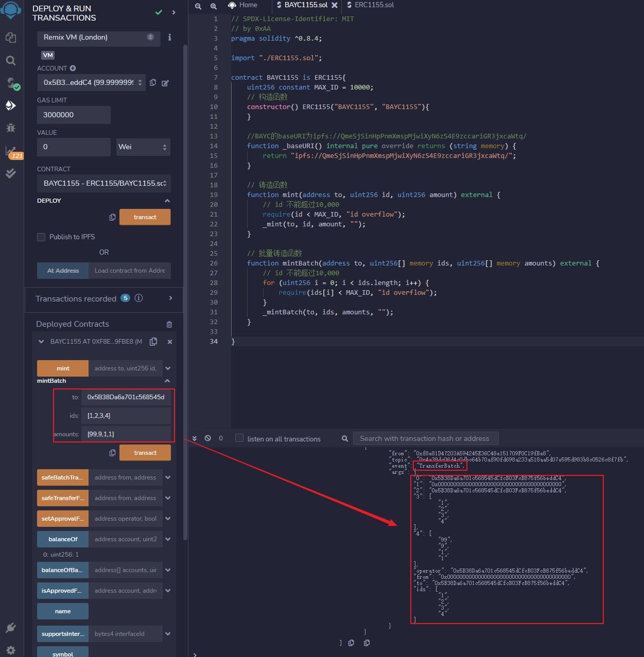Open the Plugin manager plug icon
This screenshot has width=644, height=657.
pos(10,628)
